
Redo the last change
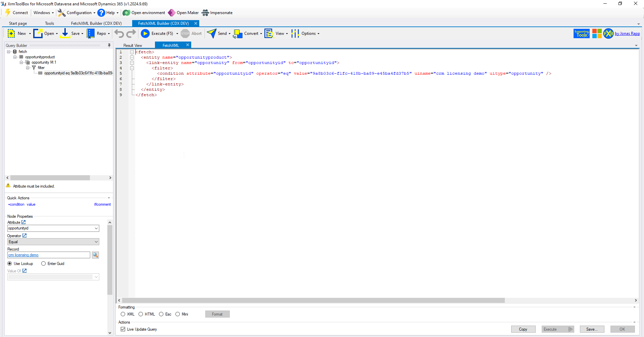(131, 33)
